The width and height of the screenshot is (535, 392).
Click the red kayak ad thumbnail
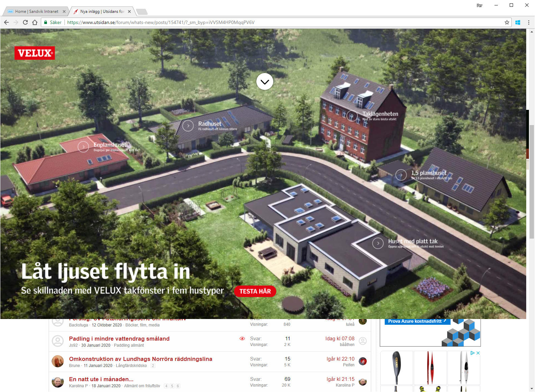[x=430, y=368]
